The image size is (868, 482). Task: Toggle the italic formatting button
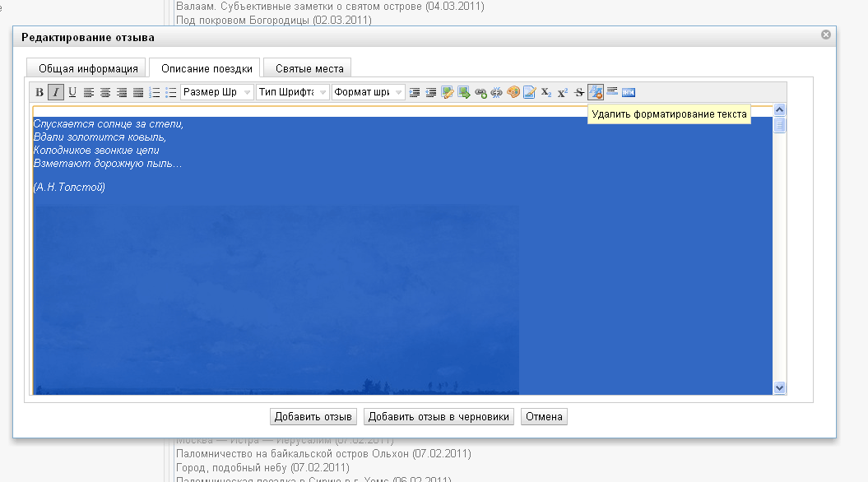(x=55, y=92)
